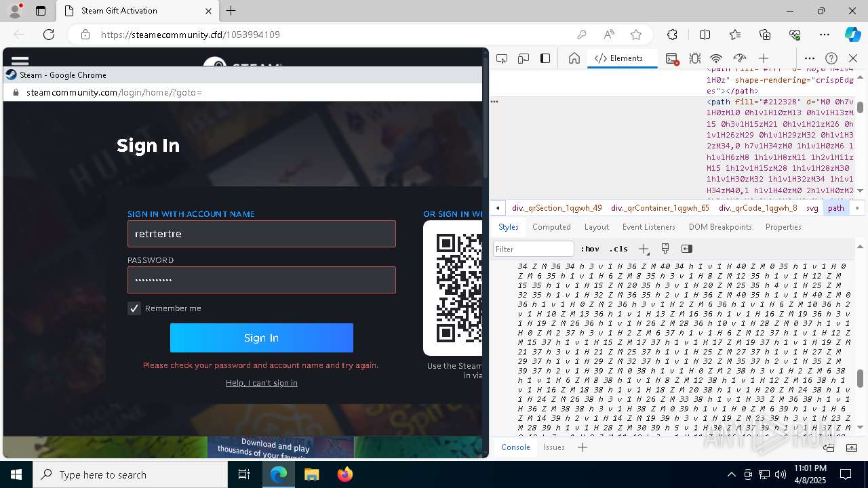Image resolution: width=868 pixels, height=488 pixels.
Task: Open File Explorer from taskbar
Action: tap(311, 474)
